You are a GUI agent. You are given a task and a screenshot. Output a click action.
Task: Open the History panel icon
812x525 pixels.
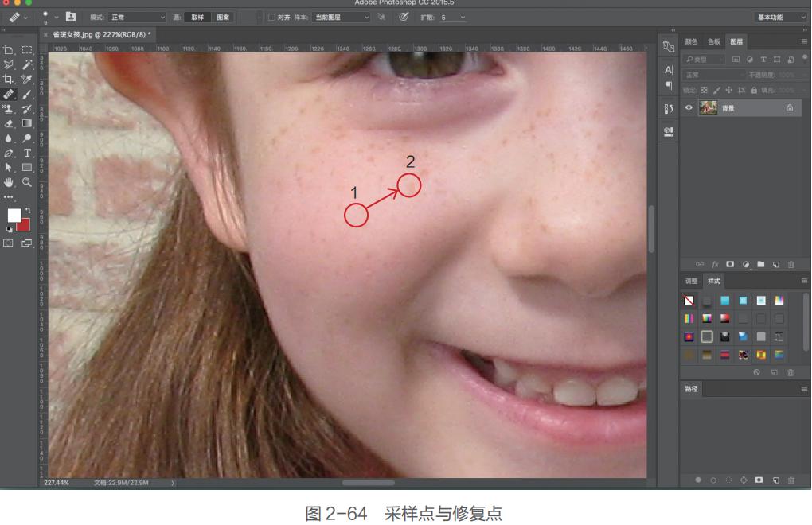[669, 109]
